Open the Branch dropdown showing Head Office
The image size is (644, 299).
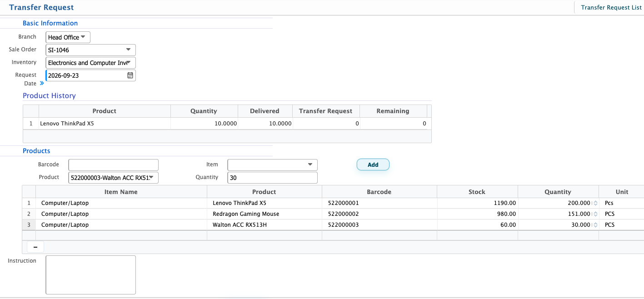(x=68, y=37)
